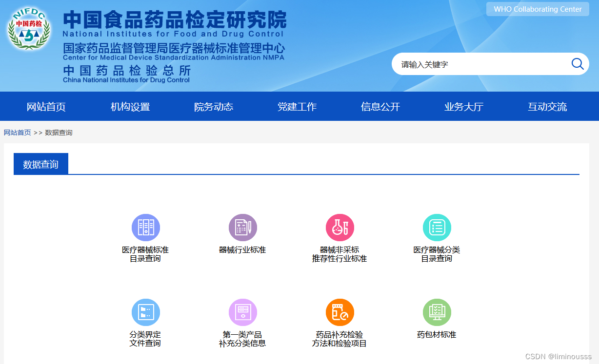This screenshot has height=364, width=599.
Task: Click the 国家药品监督管理局医疗器械标准管理中心 heading
Action: [x=174, y=48]
